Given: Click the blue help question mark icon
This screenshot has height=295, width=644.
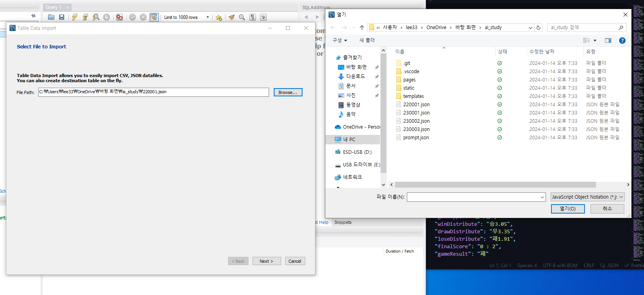Looking at the screenshot, I should 622,41.
